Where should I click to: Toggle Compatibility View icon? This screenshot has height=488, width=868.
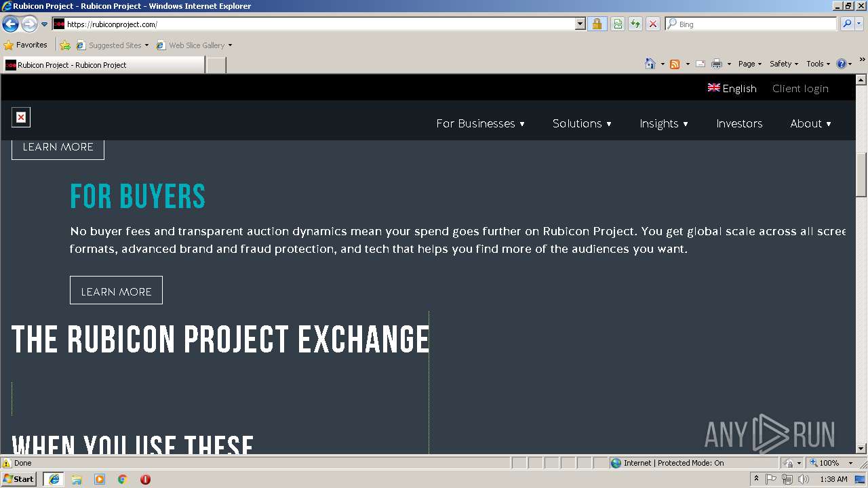point(618,24)
